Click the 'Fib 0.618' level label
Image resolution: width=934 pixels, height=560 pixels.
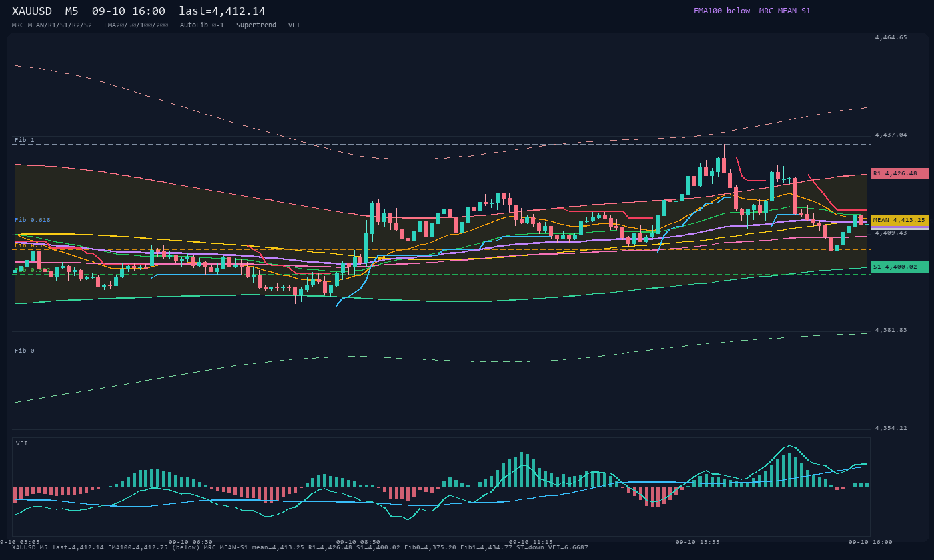click(33, 220)
